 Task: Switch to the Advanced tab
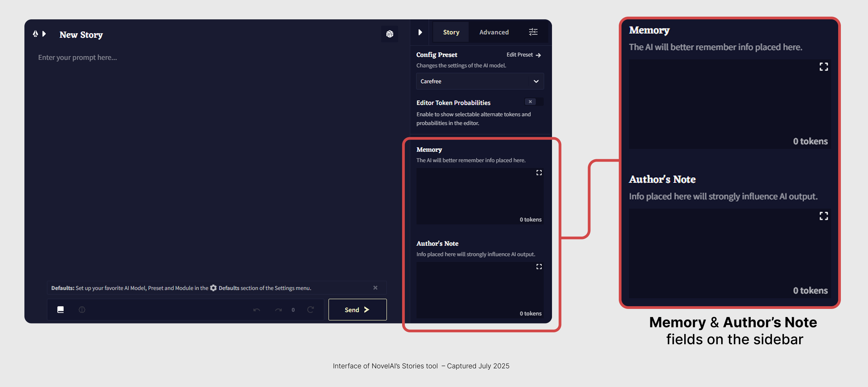coord(494,32)
